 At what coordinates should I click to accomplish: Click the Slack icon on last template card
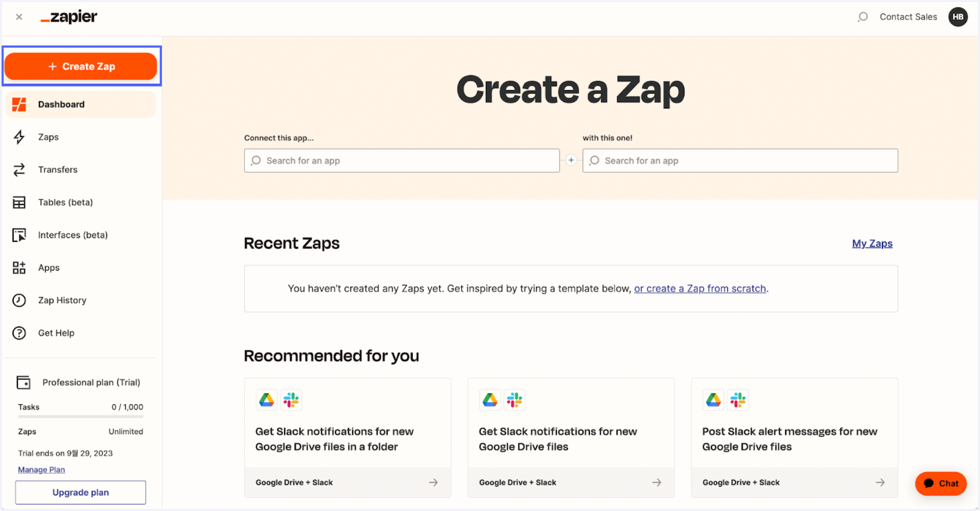[738, 399]
